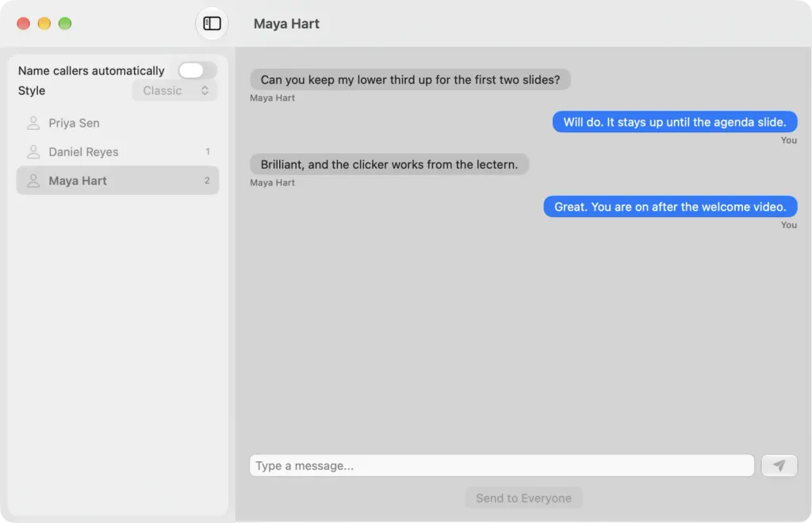Click the unread count 1 for Daniel Reyes
This screenshot has height=523, width=812.
(208, 151)
